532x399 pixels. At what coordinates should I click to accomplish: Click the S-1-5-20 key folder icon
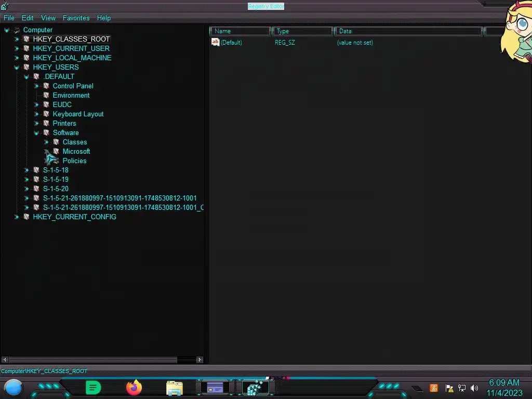pos(36,189)
